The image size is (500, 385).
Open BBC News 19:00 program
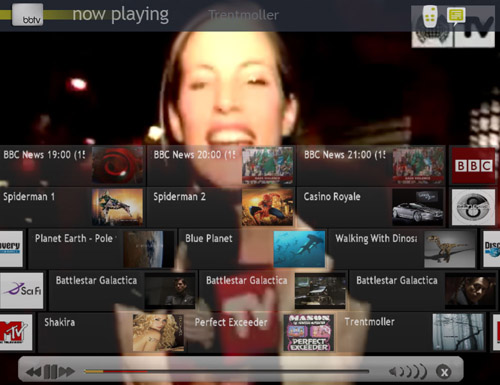[73, 165]
